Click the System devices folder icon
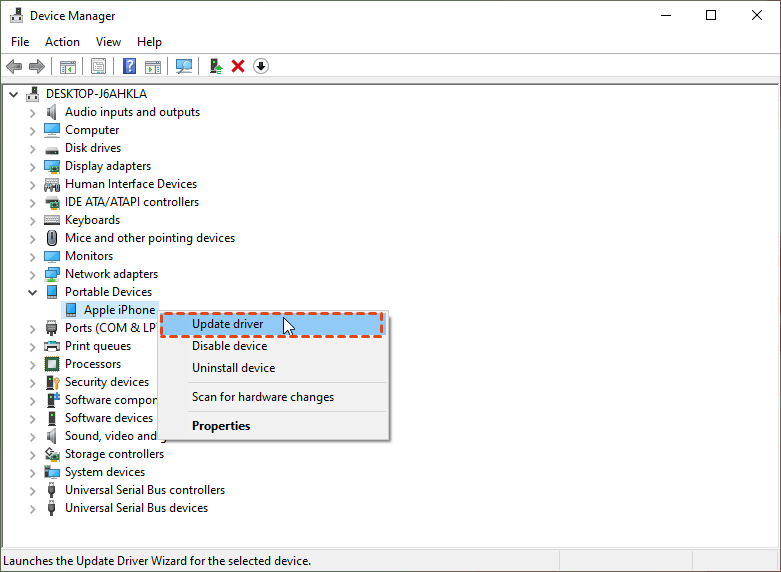This screenshot has width=781, height=572. point(52,472)
